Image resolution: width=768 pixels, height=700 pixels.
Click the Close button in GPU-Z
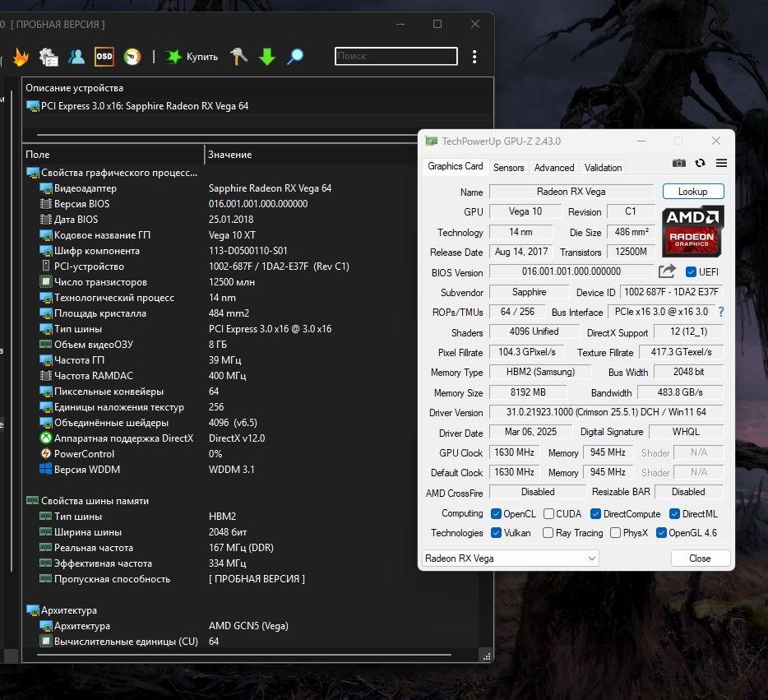(x=700, y=559)
